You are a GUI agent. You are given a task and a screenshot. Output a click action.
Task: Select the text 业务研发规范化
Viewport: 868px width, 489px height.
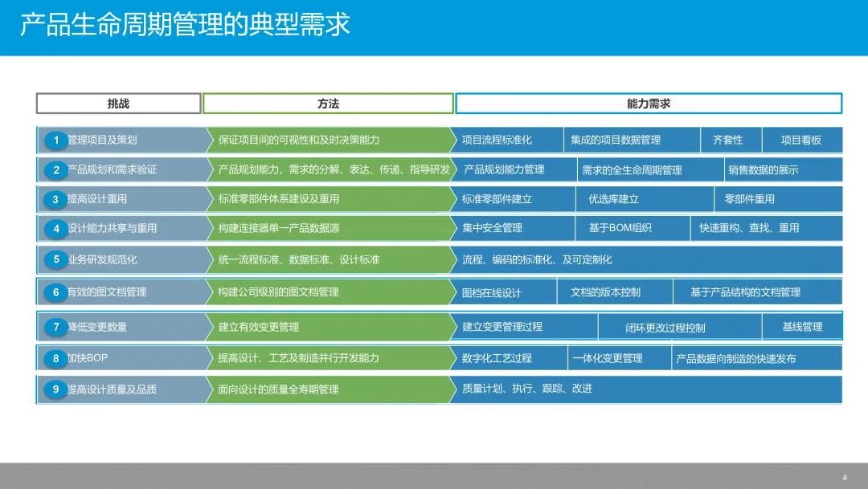[102, 259]
